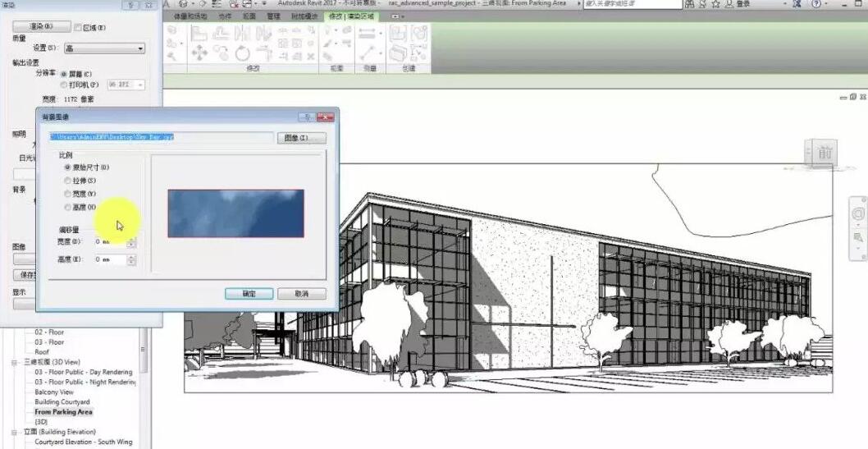Toggle the 区域 checkbox in render dialog
Image resolution: width=868 pixels, height=449 pixels.
tap(78, 27)
